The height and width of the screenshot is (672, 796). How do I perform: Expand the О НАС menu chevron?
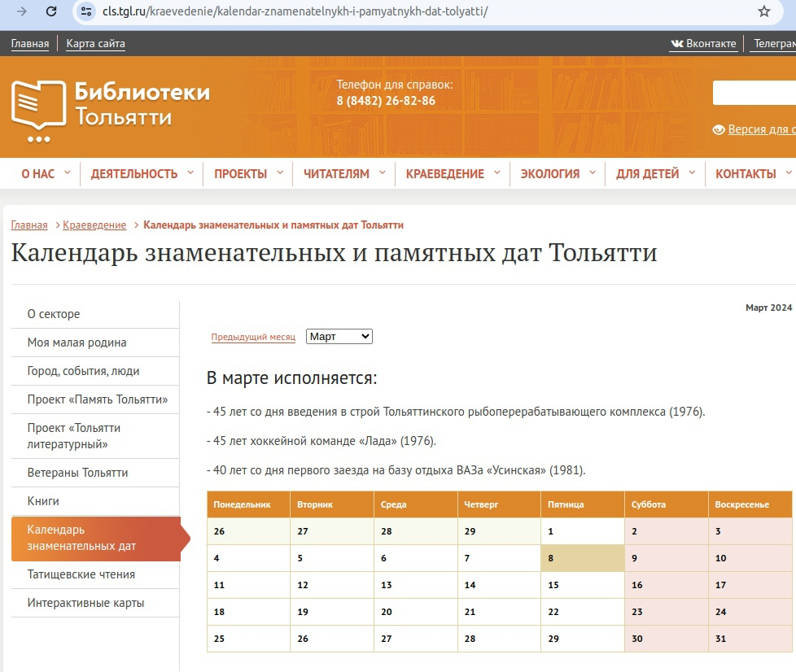[x=68, y=173]
